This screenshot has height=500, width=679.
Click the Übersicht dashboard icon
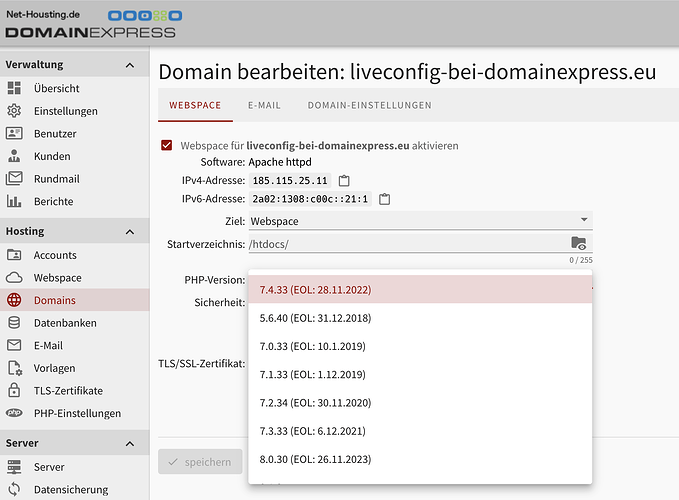coord(14,88)
